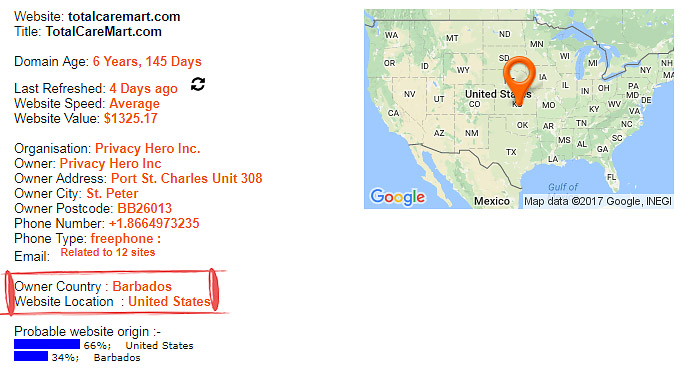Click the Related to 12 sites link
Image resolution: width=688 pixels, height=373 pixels.
point(108,252)
